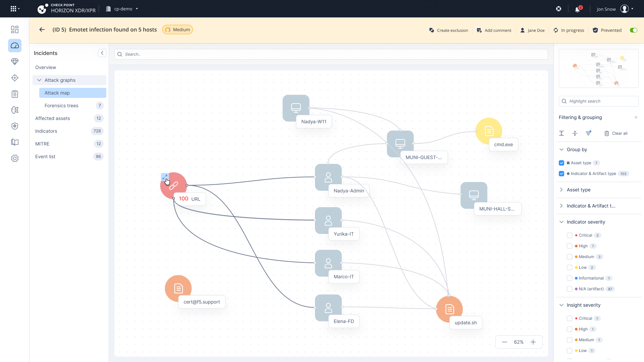Click Add comment button
644x362 pixels.
click(x=494, y=30)
